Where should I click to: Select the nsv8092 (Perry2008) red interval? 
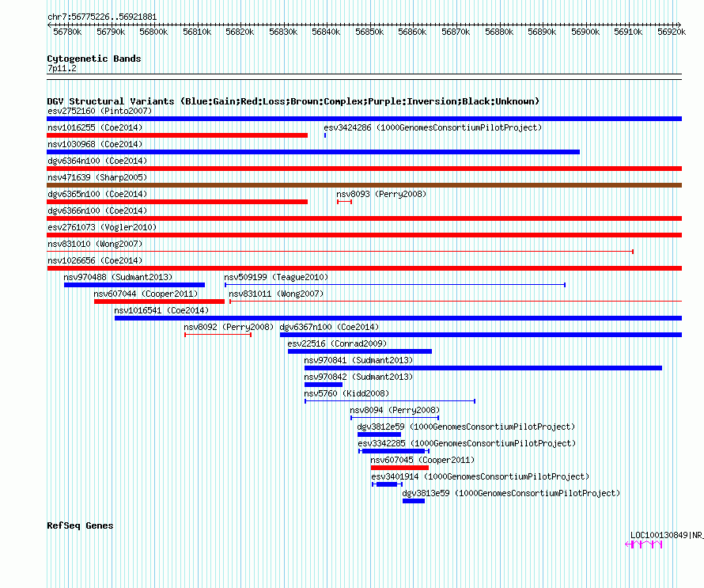pos(218,335)
